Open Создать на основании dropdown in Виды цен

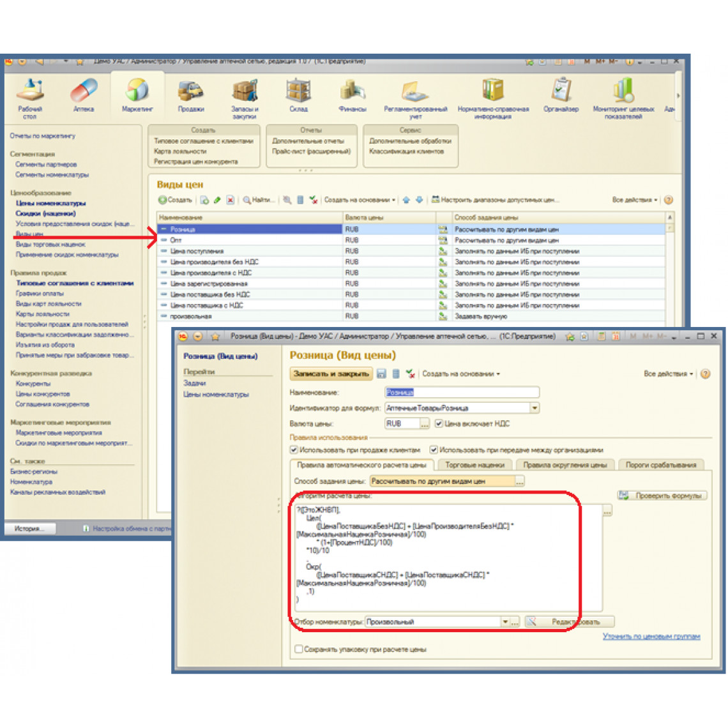pyautogui.click(x=360, y=200)
